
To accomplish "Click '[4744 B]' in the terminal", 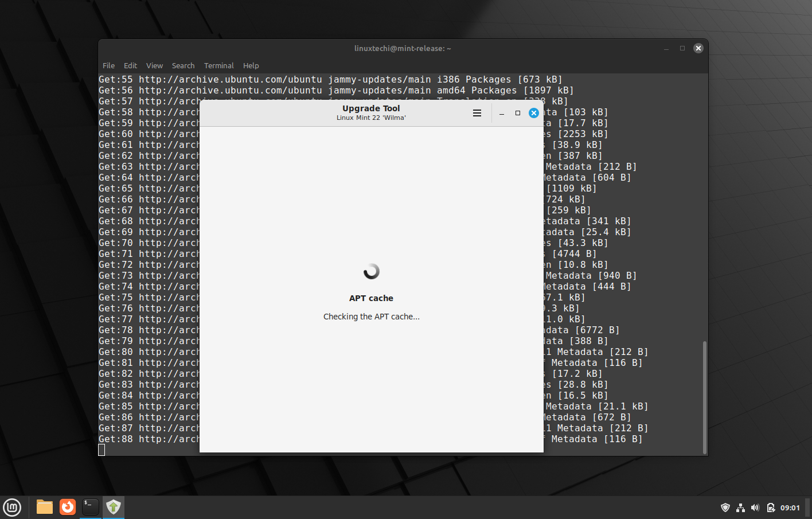I will [574, 253].
